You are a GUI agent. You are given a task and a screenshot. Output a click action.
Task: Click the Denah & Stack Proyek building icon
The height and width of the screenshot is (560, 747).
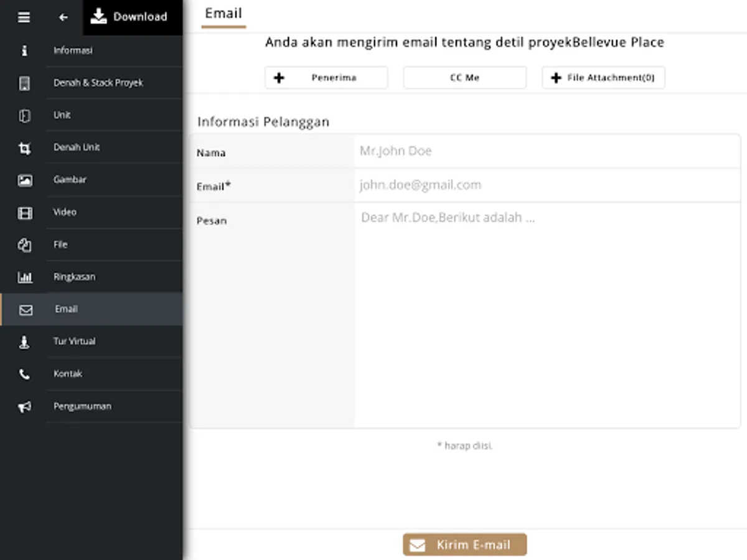[24, 83]
